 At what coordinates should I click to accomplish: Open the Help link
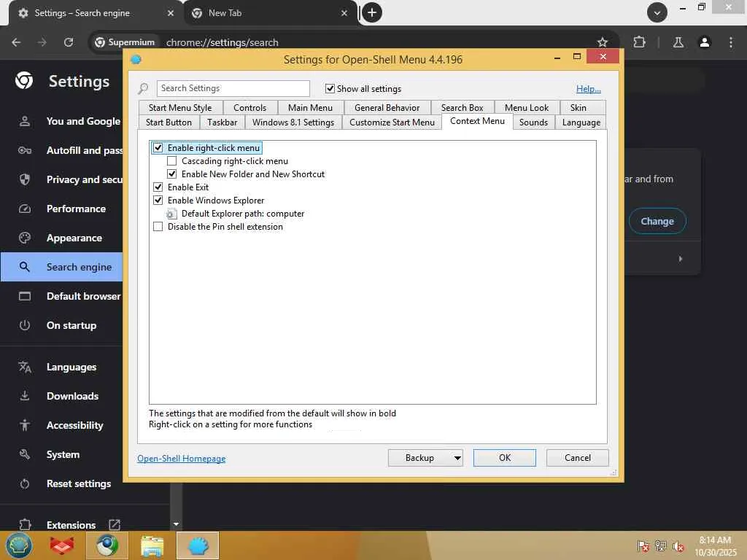[x=589, y=88]
